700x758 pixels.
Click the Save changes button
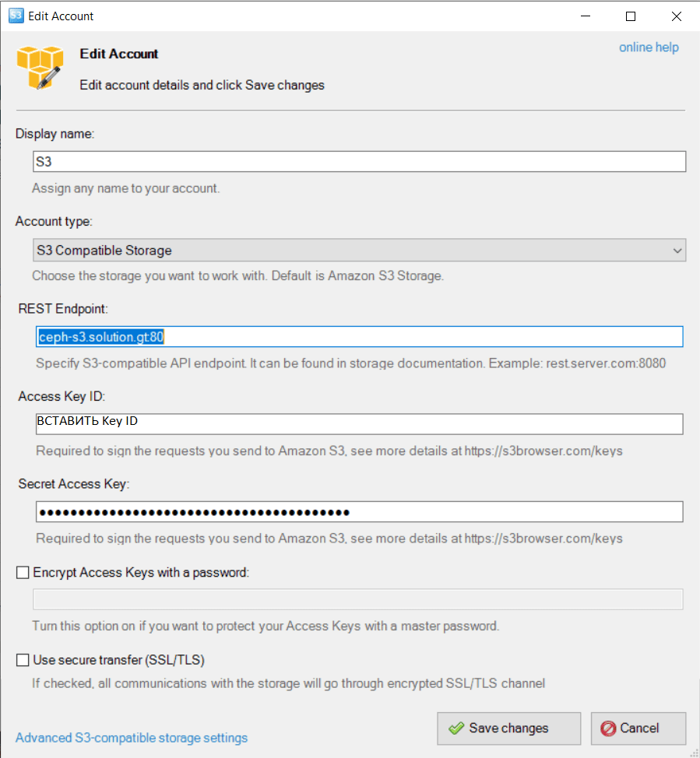[508, 728]
